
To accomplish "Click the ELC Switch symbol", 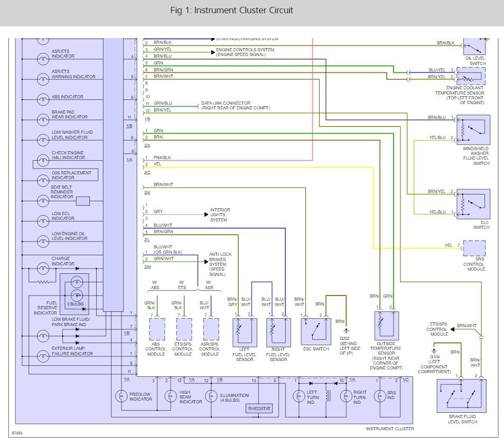I will [473, 204].
